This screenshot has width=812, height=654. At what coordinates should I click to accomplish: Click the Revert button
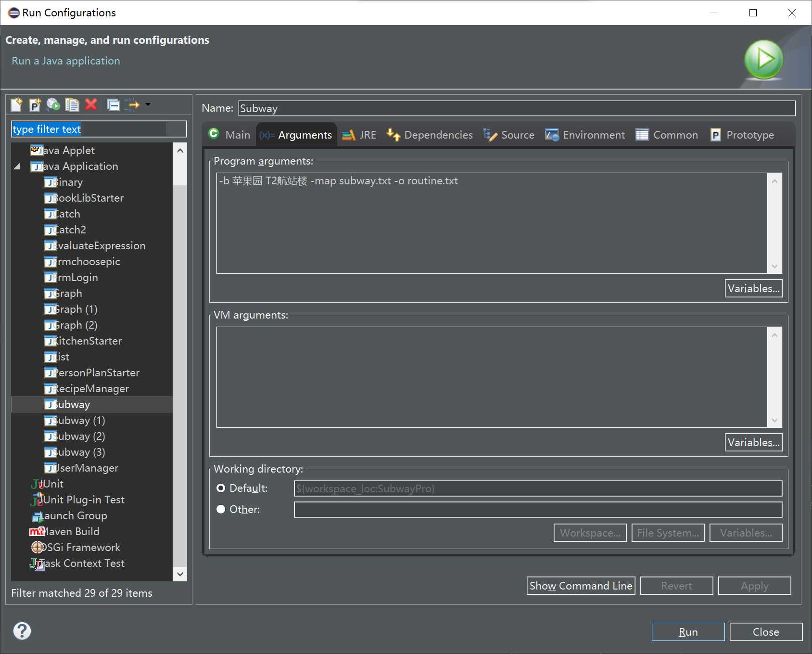pos(676,586)
